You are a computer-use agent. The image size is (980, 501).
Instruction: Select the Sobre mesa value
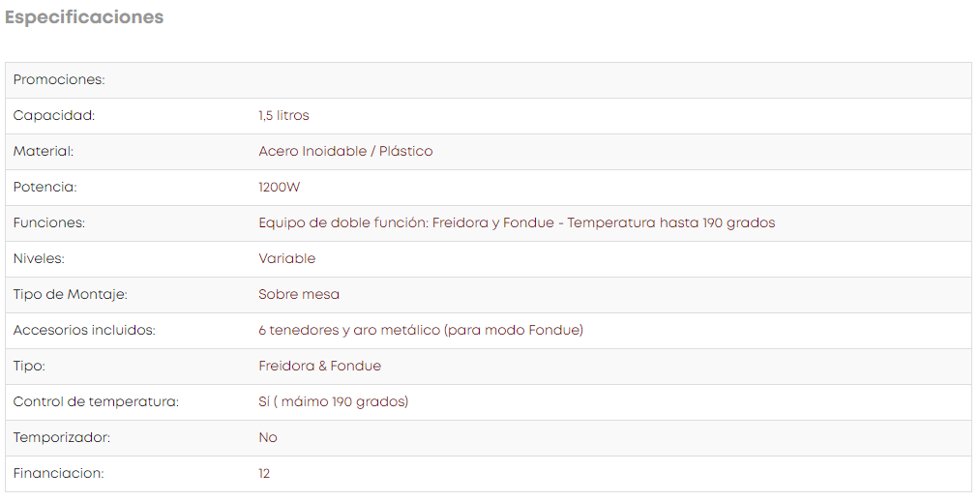[299, 294]
